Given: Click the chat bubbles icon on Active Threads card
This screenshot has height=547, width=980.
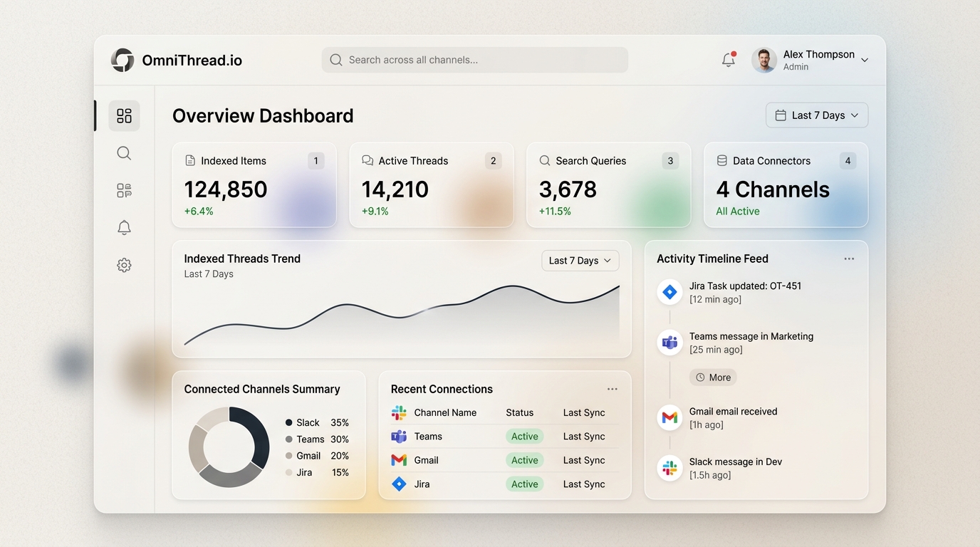Looking at the screenshot, I should 367,161.
